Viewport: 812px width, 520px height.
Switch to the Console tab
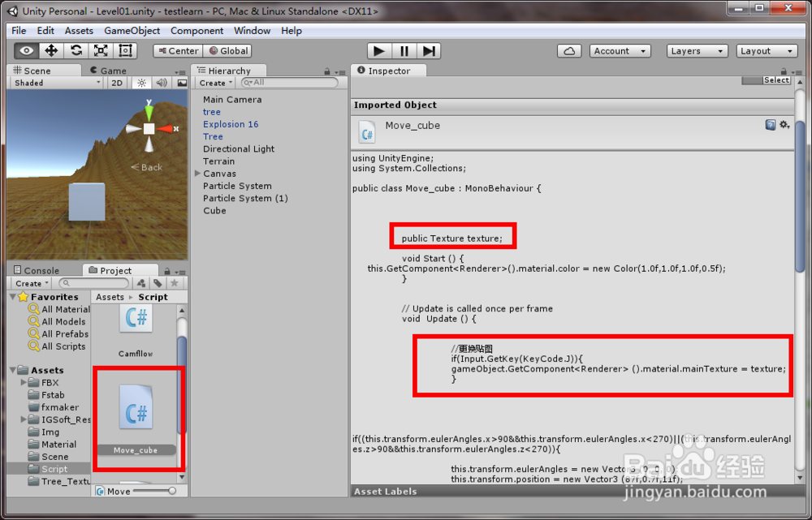pos(37,270)
